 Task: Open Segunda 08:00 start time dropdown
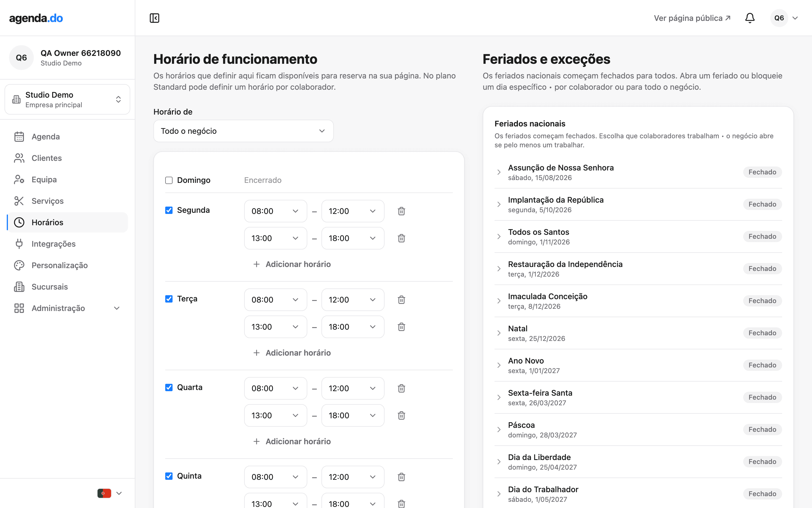(275, 211)
